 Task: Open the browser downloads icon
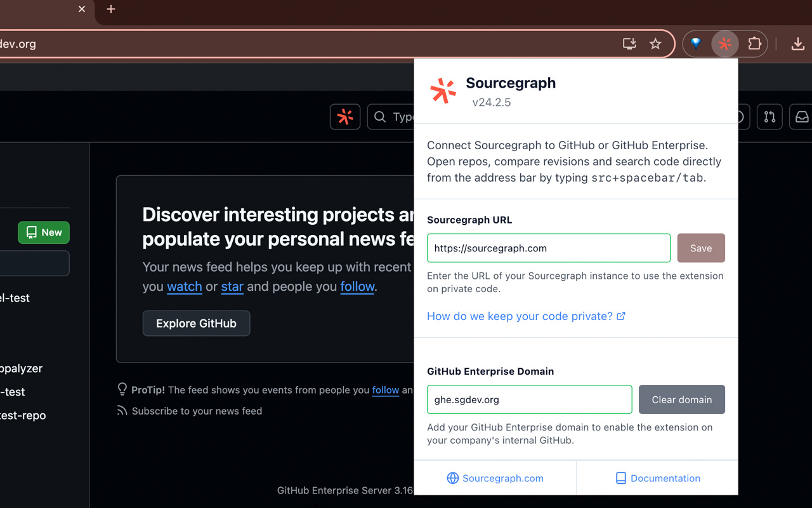click(x=797, y=44)
